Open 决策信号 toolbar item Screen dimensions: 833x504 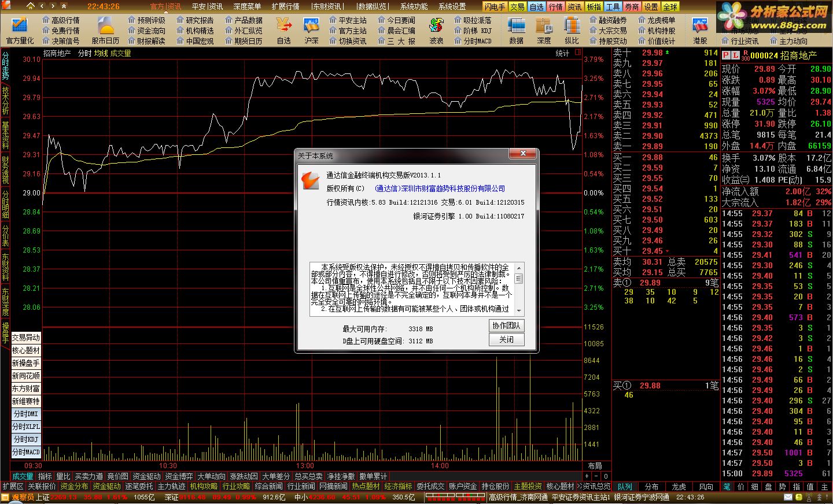(x=61, y=41)
